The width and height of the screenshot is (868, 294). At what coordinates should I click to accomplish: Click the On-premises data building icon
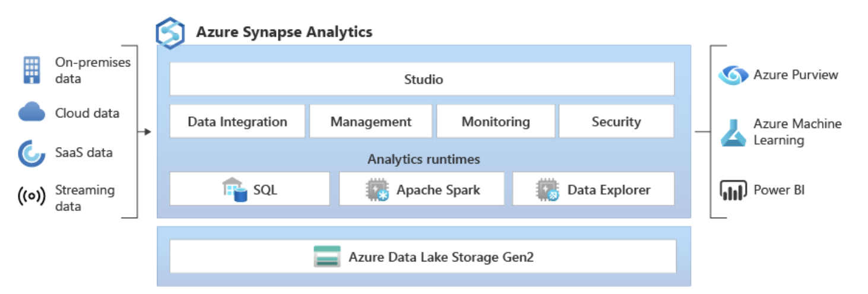tap(31, 70)
